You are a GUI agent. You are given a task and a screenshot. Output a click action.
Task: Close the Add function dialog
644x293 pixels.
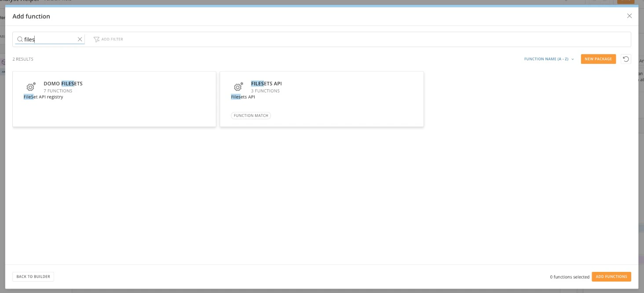(629, 16)
